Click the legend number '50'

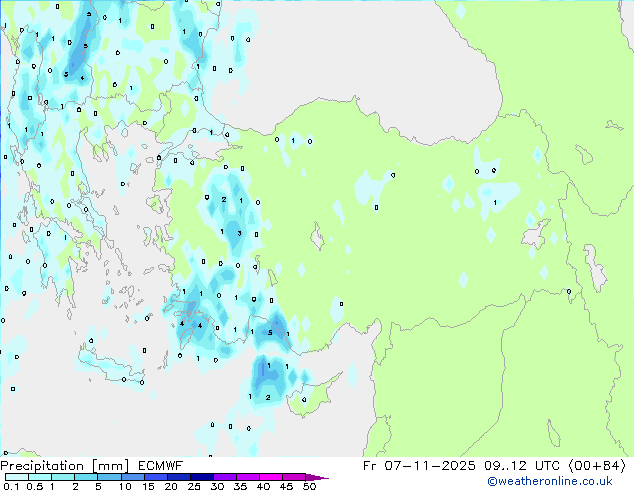(309, 486)
